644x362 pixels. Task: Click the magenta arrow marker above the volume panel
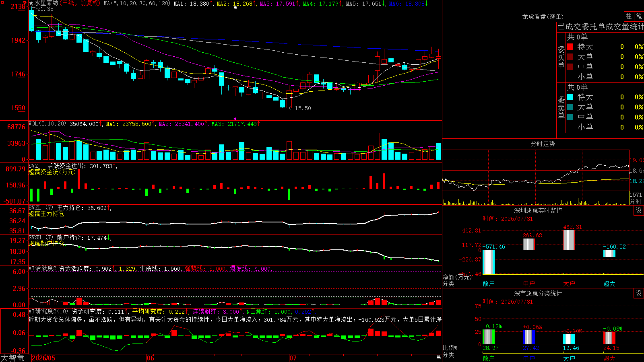coord(235,119)
